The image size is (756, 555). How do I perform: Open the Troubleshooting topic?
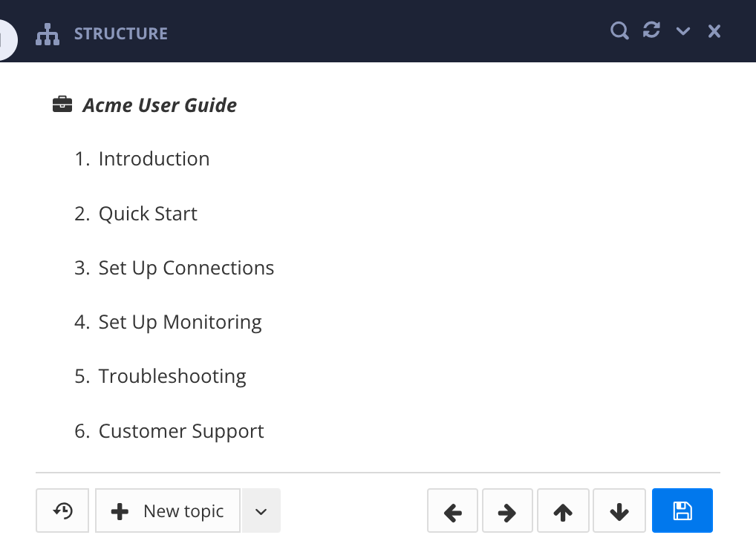(172, 376)
